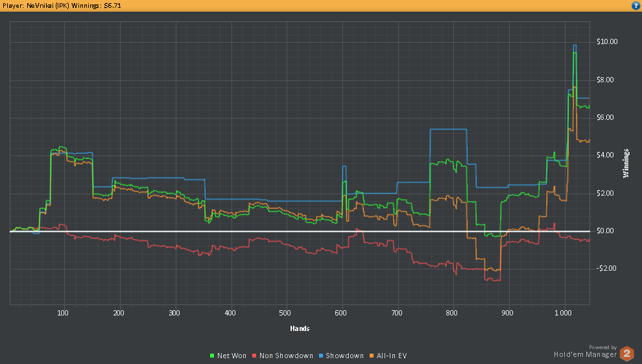642x364 pixels.
Task: Toggle the Showdown legend series
Action: (x=341, y=356)
